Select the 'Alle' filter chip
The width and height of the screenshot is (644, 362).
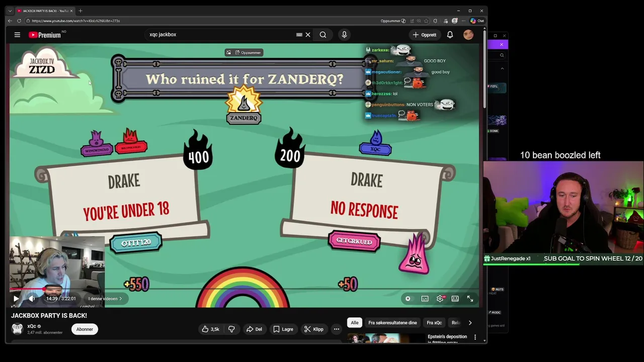(355, 323)
